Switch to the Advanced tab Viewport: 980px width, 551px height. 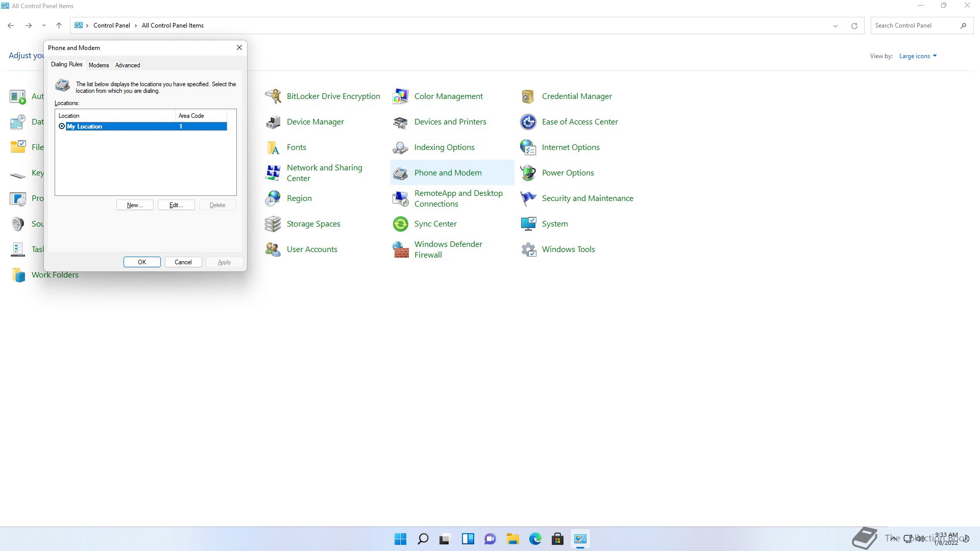click(x=128, y=65)
